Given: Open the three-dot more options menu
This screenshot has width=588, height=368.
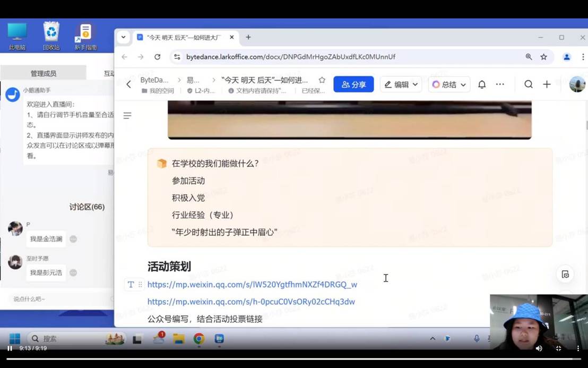Looking at the screenshot, I should [500, 84].
